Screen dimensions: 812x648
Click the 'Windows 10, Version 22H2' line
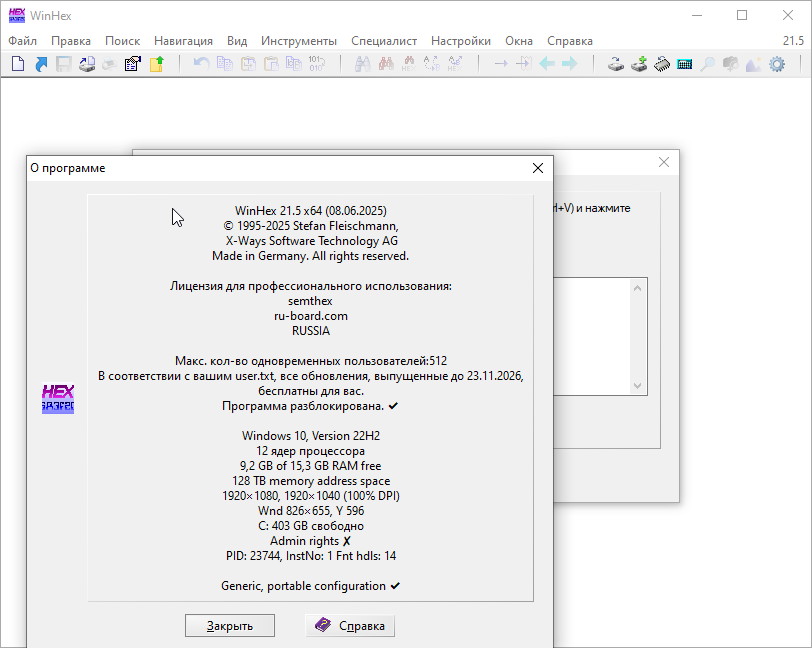[x=311, y=436]
